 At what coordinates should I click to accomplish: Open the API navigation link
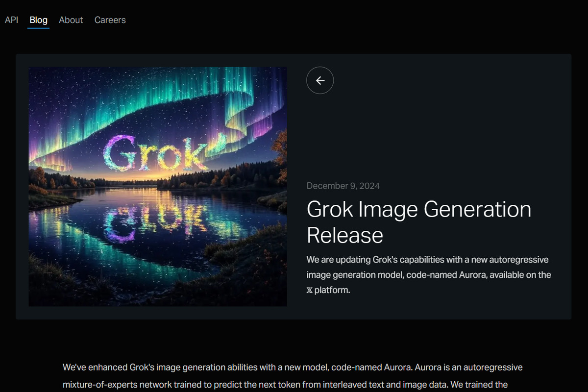(x=11, y=20)
